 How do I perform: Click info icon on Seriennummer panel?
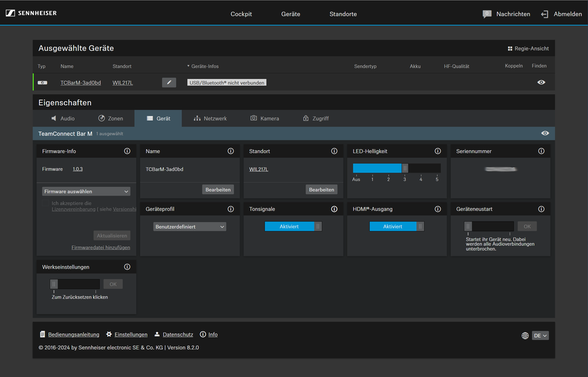point(541,151)
